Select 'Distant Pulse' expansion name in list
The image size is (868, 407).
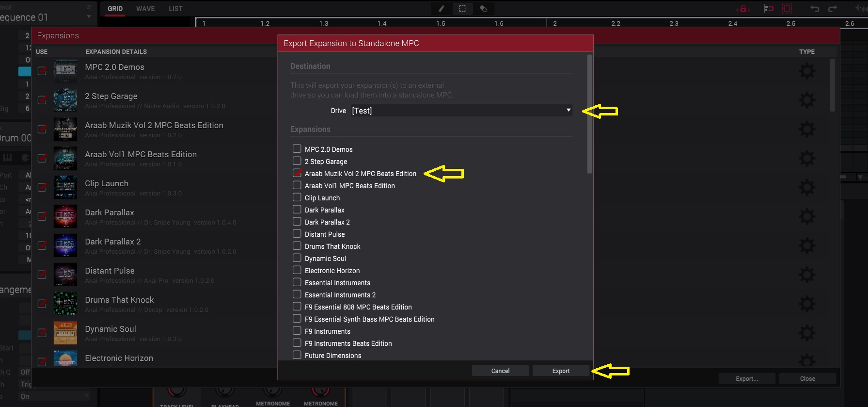coord(110,271)
